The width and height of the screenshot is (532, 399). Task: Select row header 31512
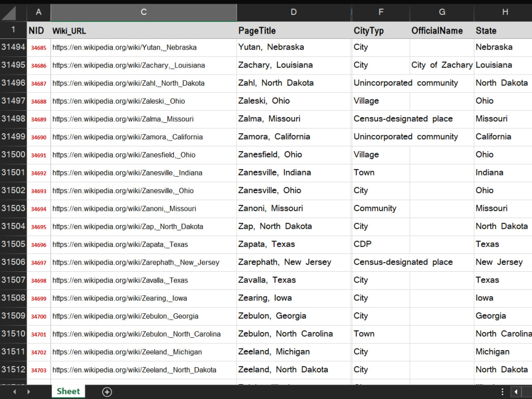click(13, 370)
